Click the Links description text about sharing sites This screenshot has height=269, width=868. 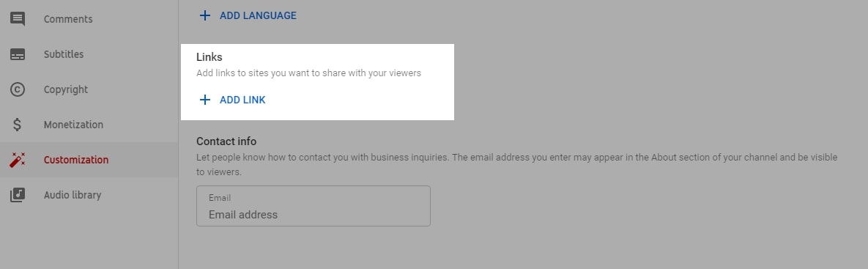(x=309, y=73)
